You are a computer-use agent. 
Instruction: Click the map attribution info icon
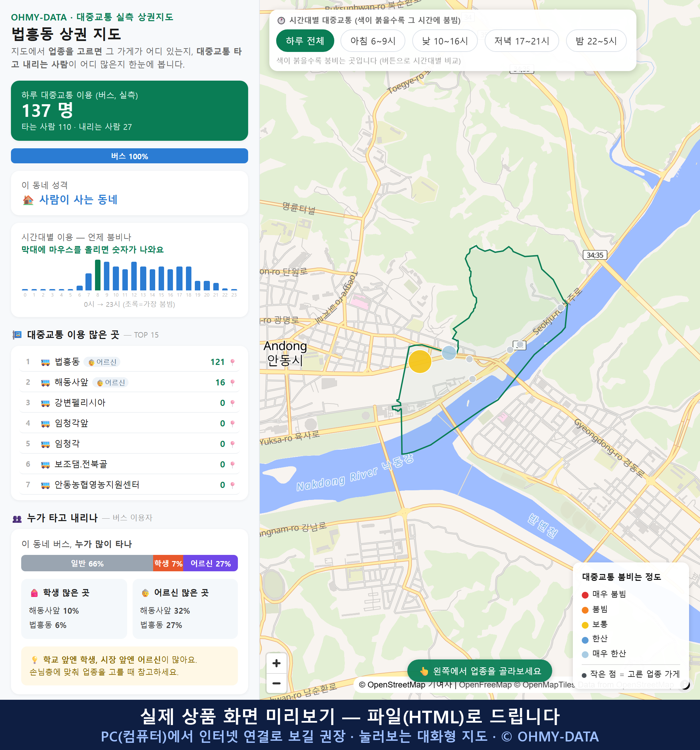tap(685, 684)
